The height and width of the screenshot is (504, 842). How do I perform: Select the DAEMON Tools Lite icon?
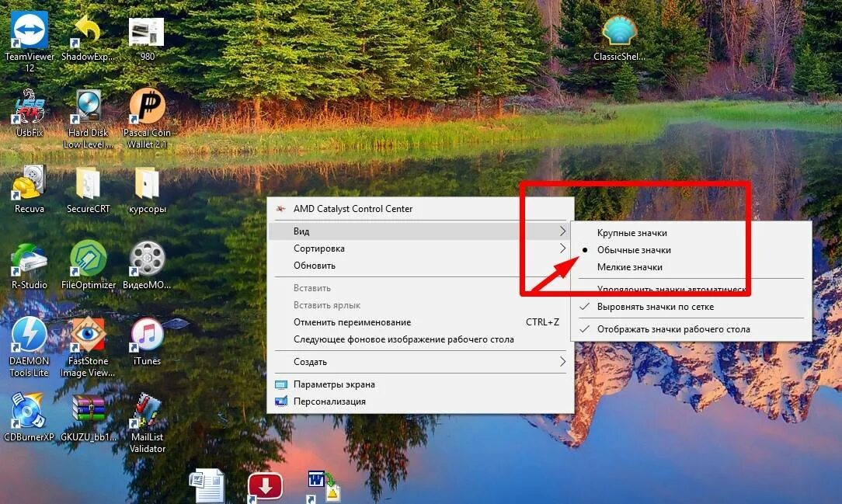pos(30,335)
